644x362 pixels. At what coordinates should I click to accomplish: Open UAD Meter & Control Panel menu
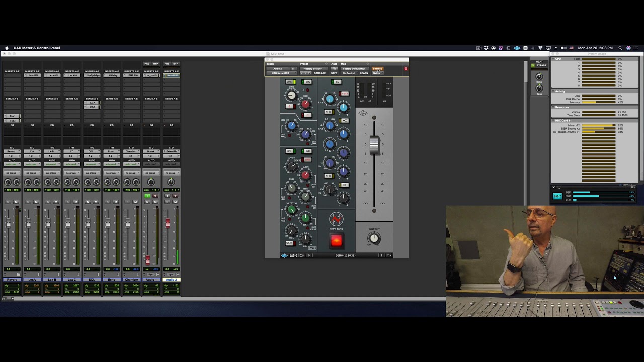[37, 48]
